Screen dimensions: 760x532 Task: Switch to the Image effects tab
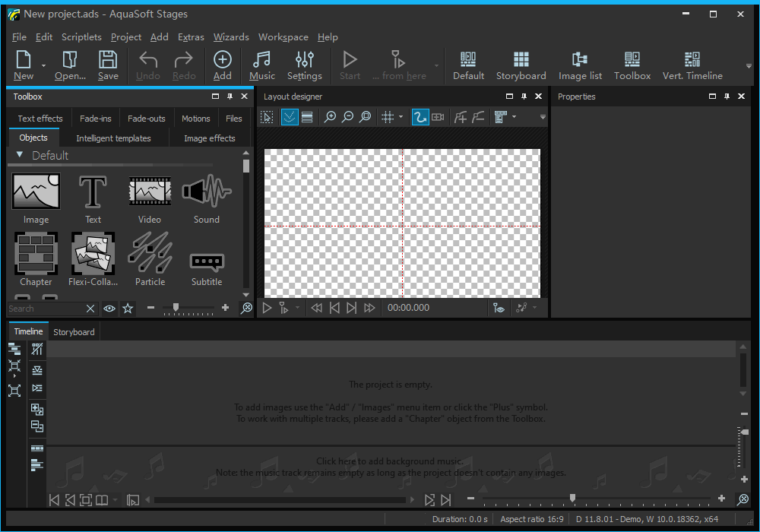pyautogui.click(x=209, y=138)
